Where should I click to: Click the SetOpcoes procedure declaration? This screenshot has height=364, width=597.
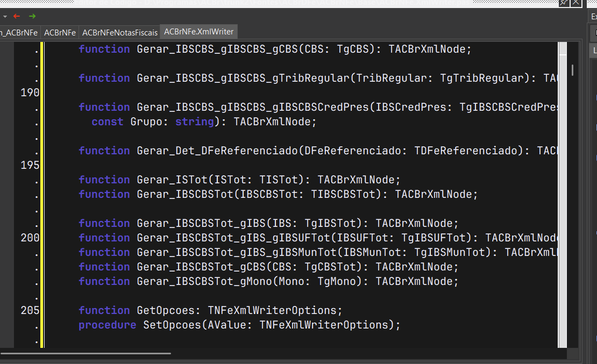pos(239,325)
